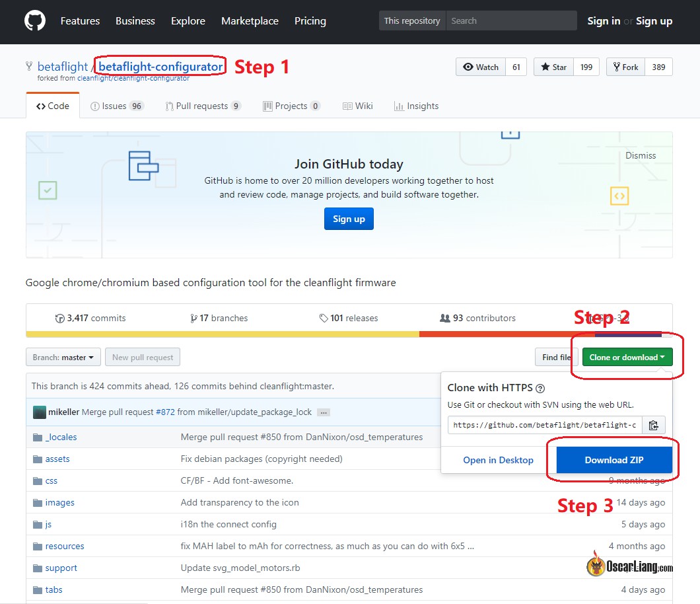Click Open in Desktop
The height and width of the screenshot is (604, 700).
498,460
